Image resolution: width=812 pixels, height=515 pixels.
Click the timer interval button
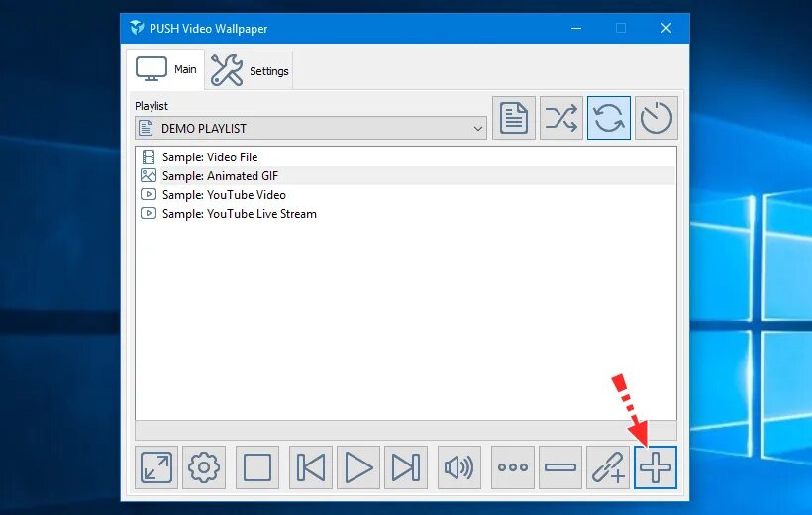tap(657, 118)
